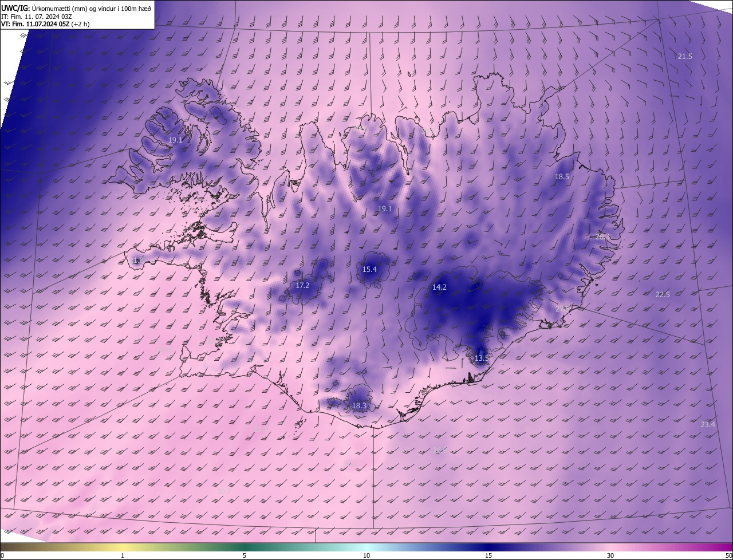Click the 13.5 value label
Viewport: 733px width, 560px height.
[x=482, y=358]
